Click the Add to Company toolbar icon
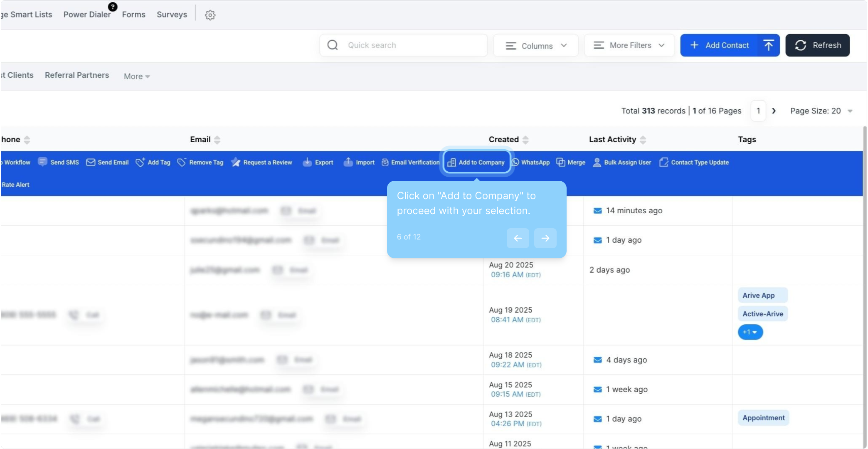This screenshot has width=868, height=449. pos(451,163)
